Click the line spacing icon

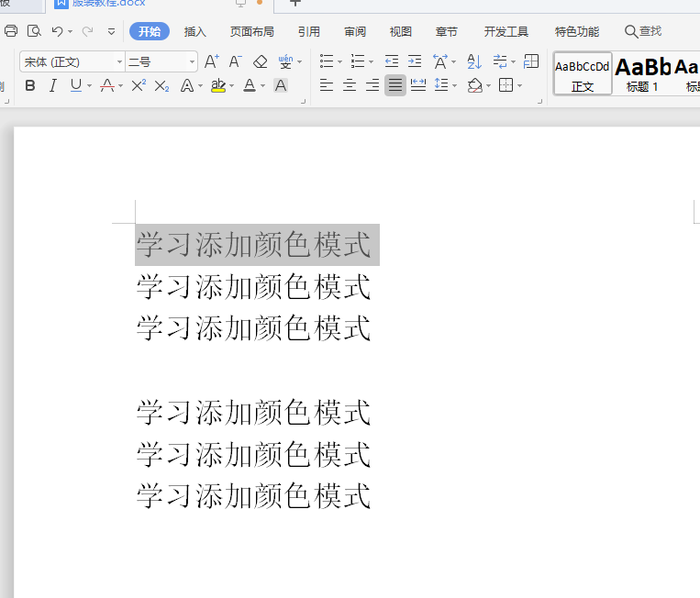[x=441, y=84]
